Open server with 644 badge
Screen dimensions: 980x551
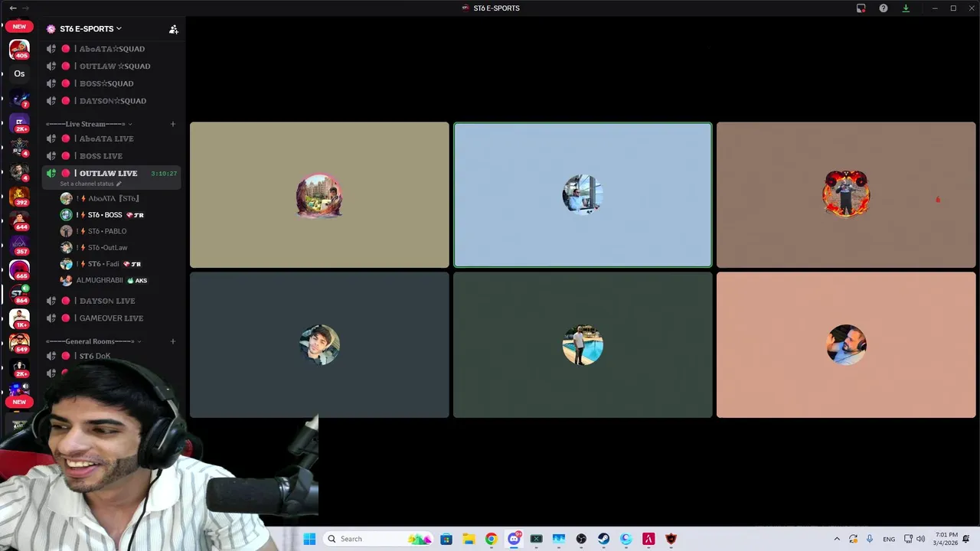[19, 221]
